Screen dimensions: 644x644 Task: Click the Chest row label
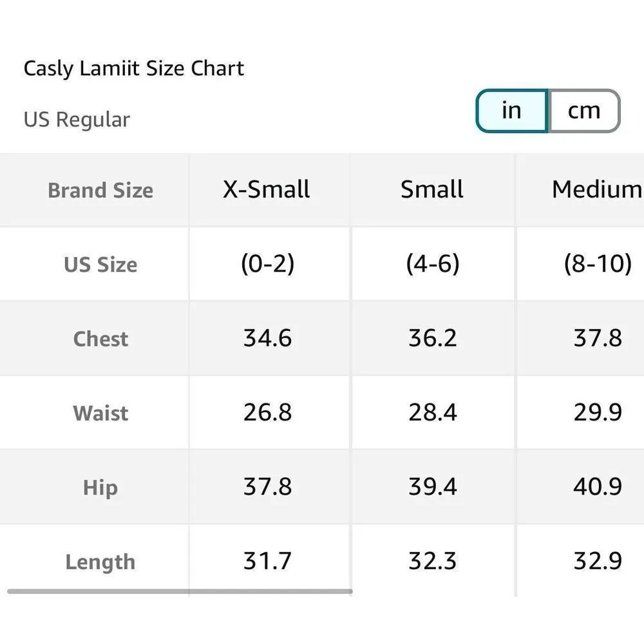tap(100, 339)
